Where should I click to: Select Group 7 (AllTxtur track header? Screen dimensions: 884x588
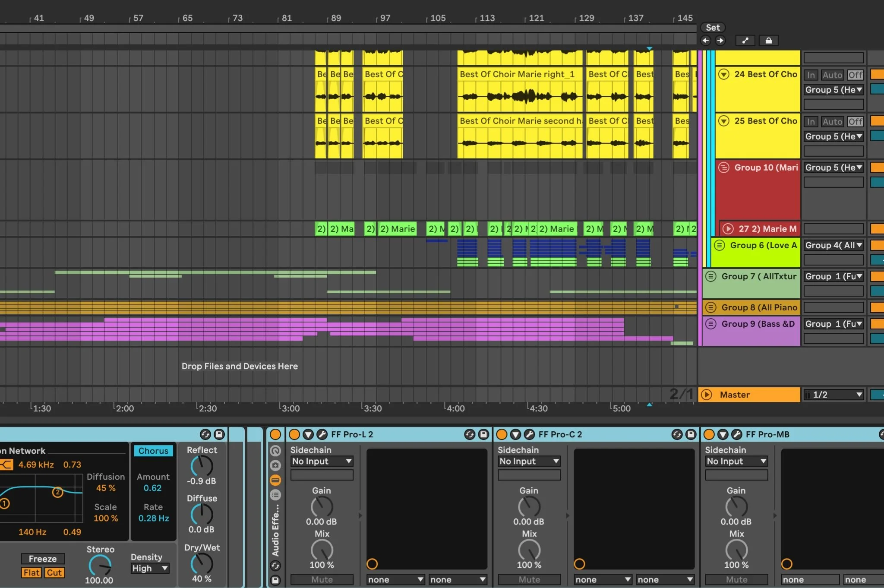click(x=758, y=276)
